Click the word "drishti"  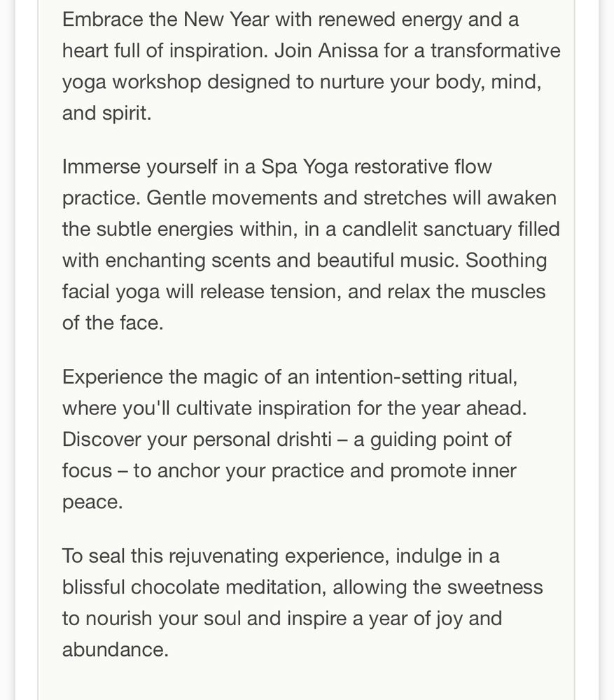coord(304,440)
